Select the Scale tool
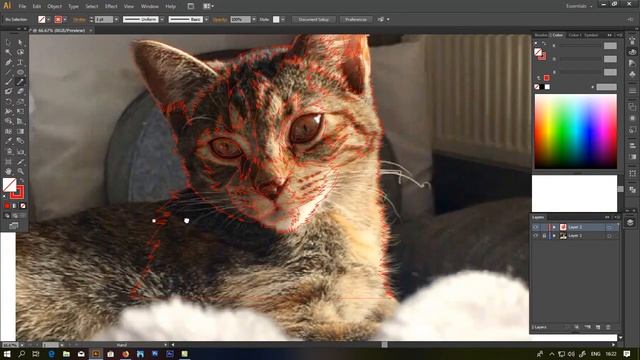 click(x=20, y=102)
